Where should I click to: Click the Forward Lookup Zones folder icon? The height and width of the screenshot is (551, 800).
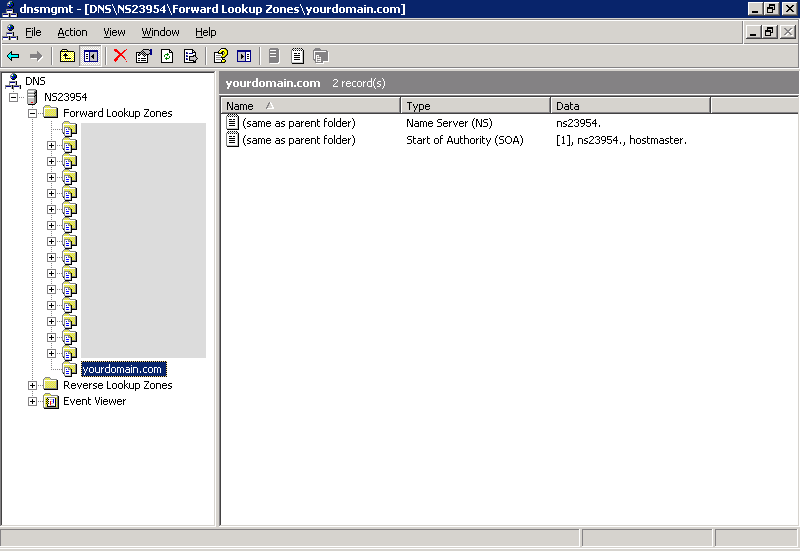(50, 113)
